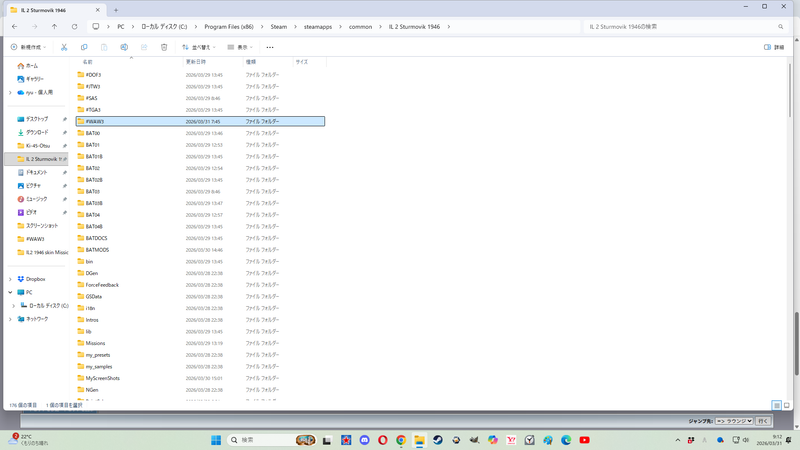Switch to large icons view in status bar
This screenshot has width=800, height=450.
pos(787,406)
